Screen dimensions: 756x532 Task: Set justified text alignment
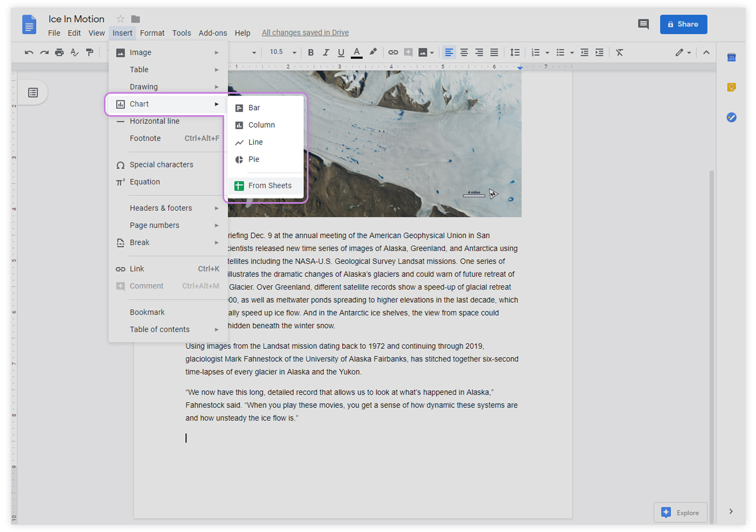click(494, 52)
